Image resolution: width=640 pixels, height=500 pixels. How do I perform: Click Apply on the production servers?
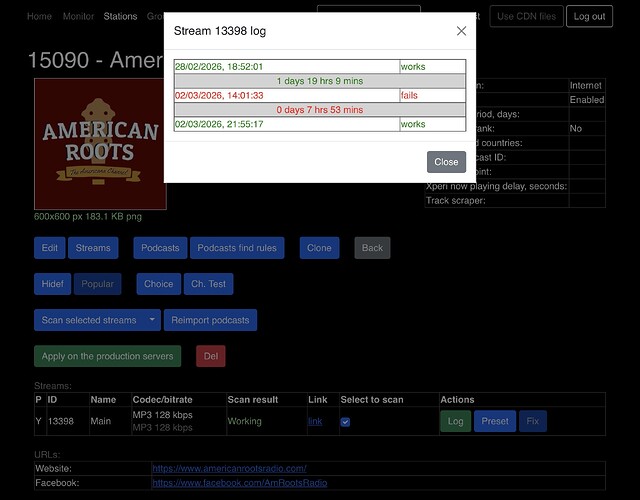tap(107, 356)
